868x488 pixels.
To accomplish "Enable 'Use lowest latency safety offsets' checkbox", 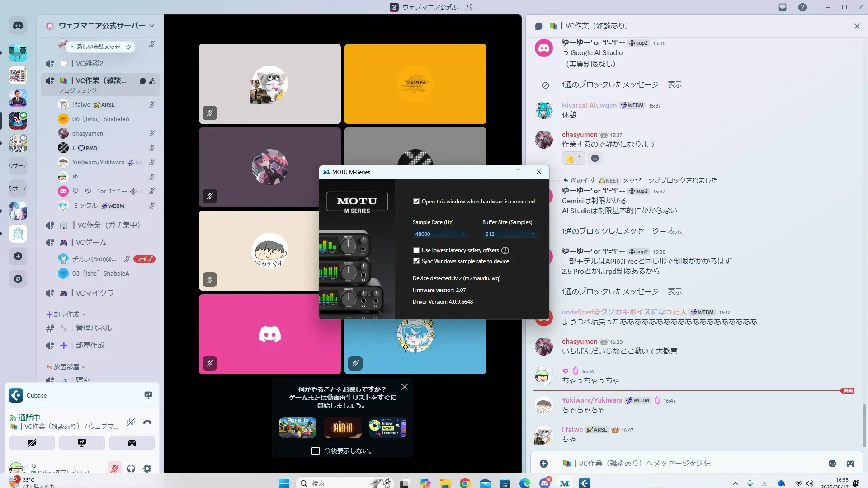I will tap(416, 250).
